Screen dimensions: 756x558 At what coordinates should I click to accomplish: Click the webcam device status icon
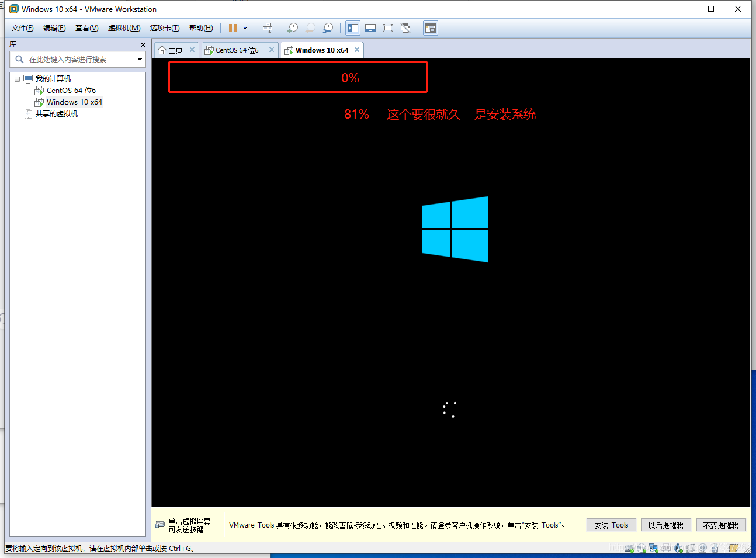tap(703, 548)
